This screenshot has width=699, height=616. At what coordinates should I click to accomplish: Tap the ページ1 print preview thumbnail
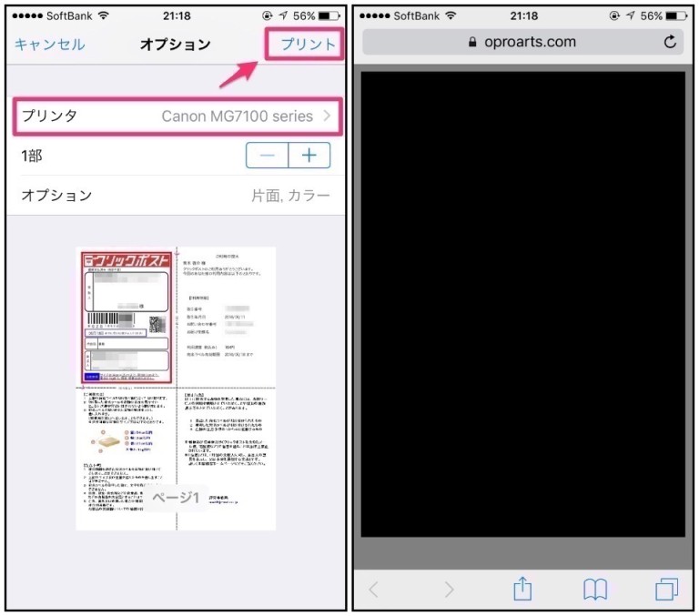point(176,389)
